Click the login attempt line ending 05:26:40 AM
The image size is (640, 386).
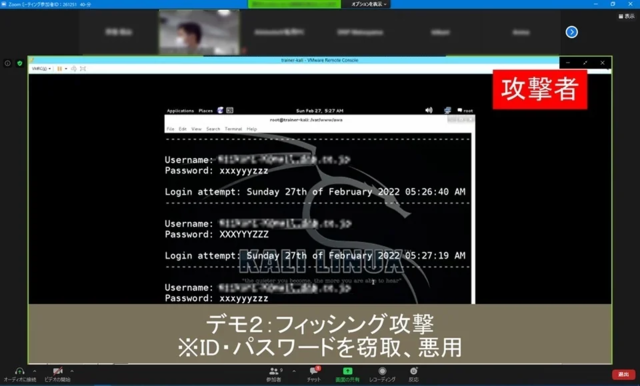[315, 192]
